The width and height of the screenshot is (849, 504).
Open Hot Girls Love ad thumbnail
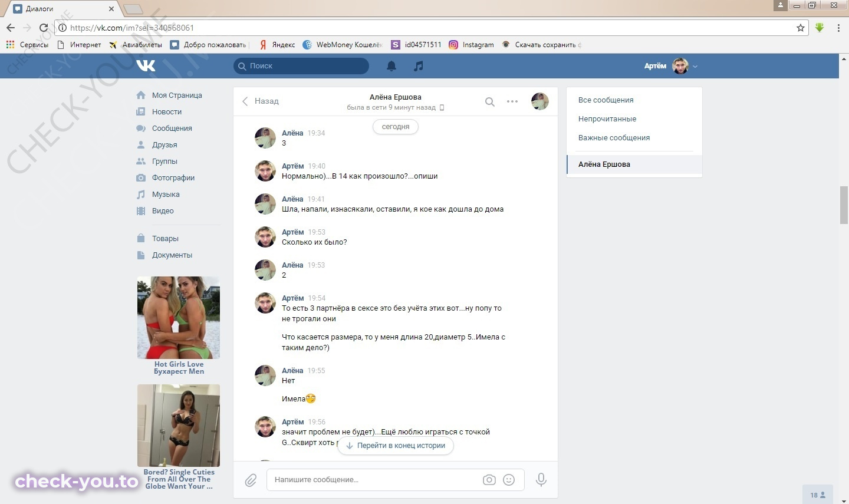(179, 318)
